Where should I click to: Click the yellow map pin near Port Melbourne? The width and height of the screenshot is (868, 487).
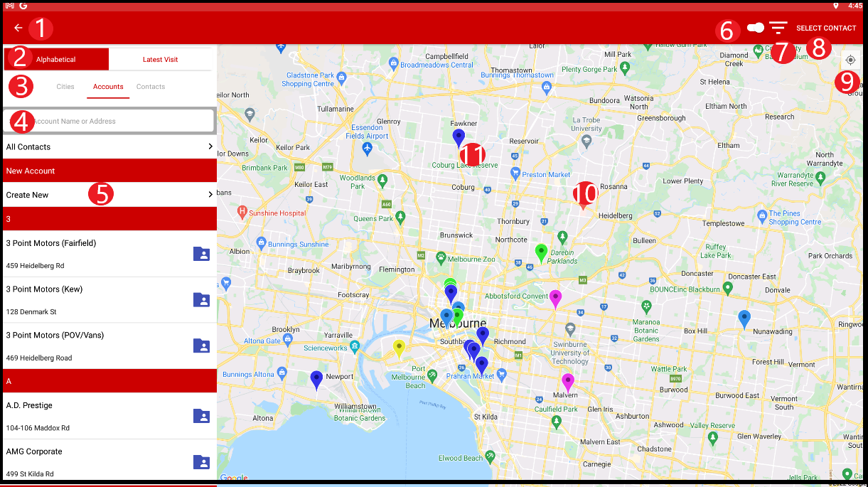(399, 347)
